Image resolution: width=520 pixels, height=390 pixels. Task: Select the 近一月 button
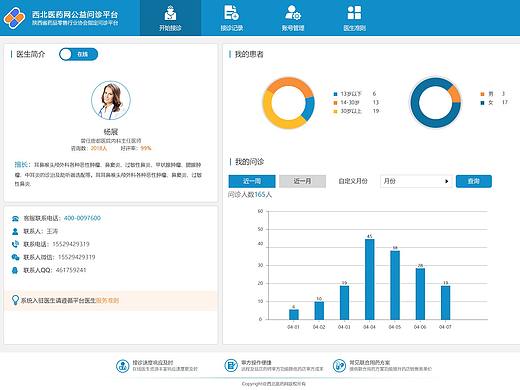302,181
